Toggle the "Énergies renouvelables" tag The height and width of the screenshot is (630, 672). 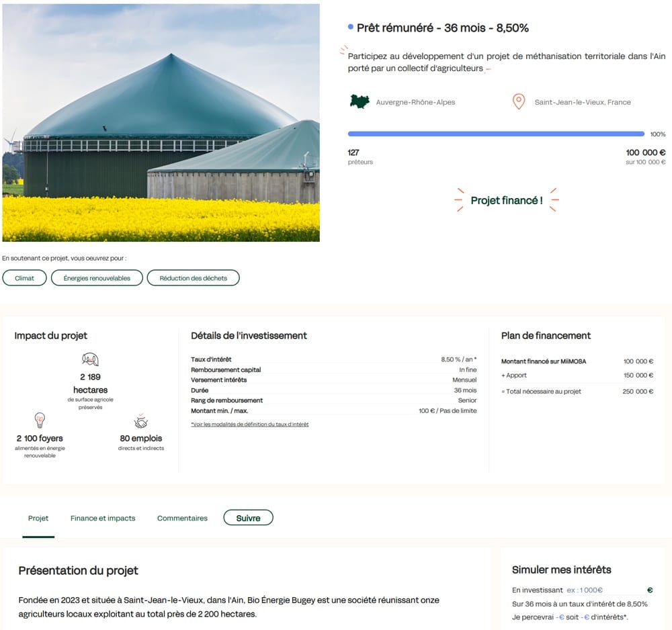pos(96,277)
